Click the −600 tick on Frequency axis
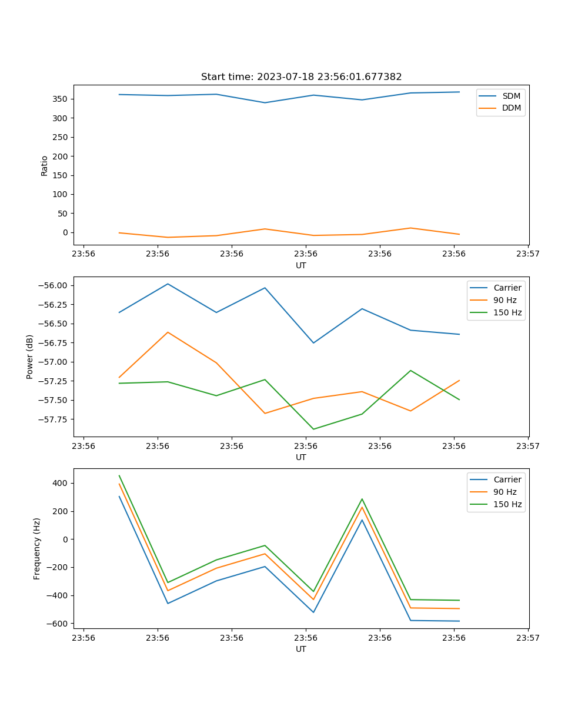588x706 pixels. [57, 624]
